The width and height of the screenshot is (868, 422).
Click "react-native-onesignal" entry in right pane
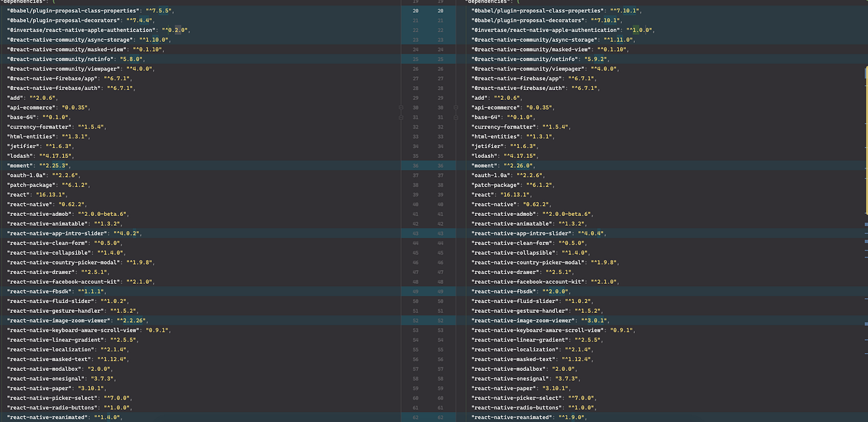tap(526, 378)
